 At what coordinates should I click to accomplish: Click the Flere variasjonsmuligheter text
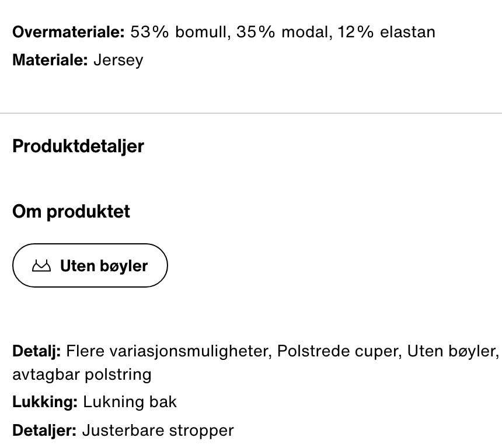tap(169, 351)
